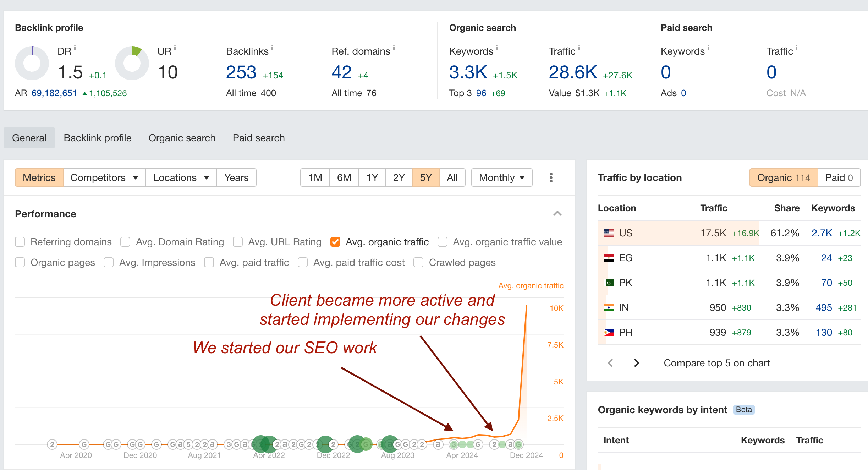868x470 pixels.
Task: Select the Metrics view
Action: pos(39,177)
